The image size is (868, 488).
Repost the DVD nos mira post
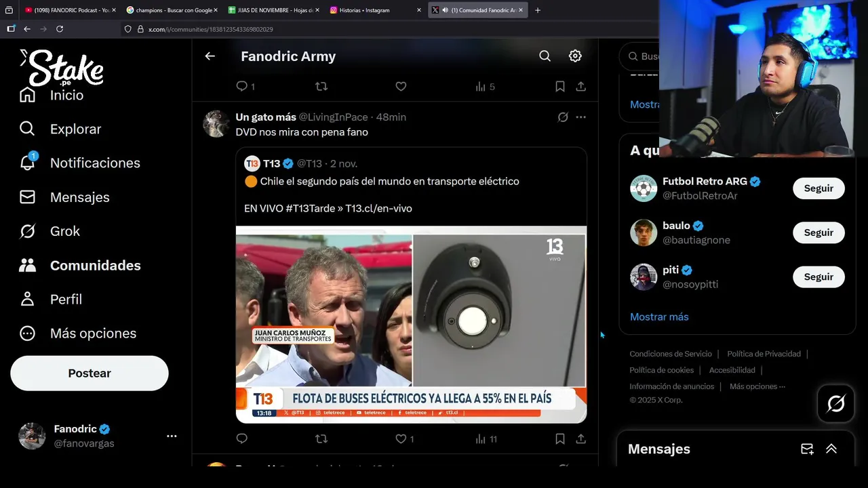[x=321, y=439]
